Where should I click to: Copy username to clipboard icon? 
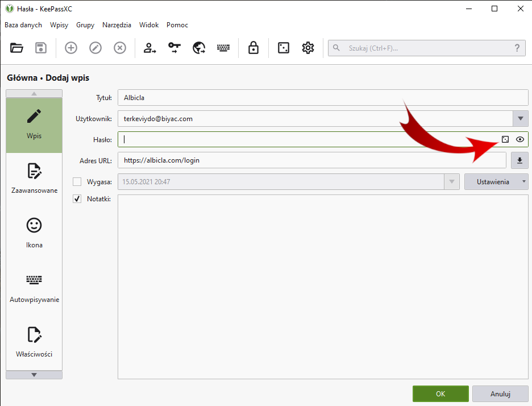(149, 48)
